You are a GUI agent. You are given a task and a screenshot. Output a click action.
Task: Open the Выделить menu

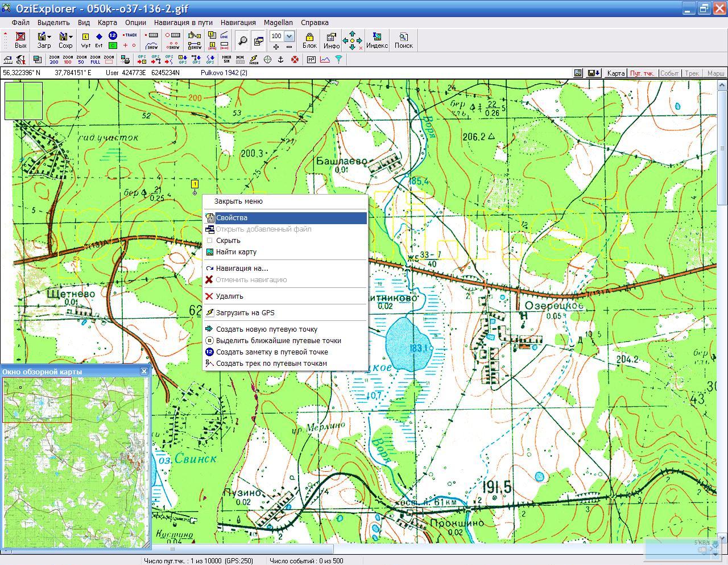[53, 23]
